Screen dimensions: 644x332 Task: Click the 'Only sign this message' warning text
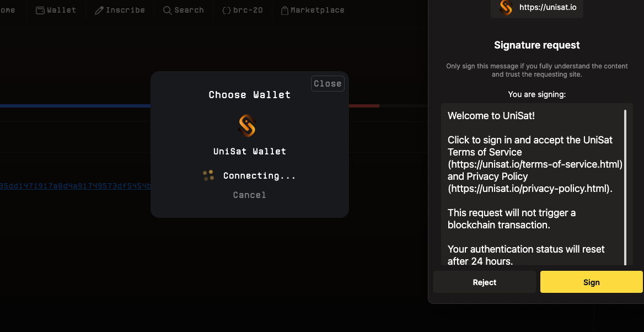(537, 70)
